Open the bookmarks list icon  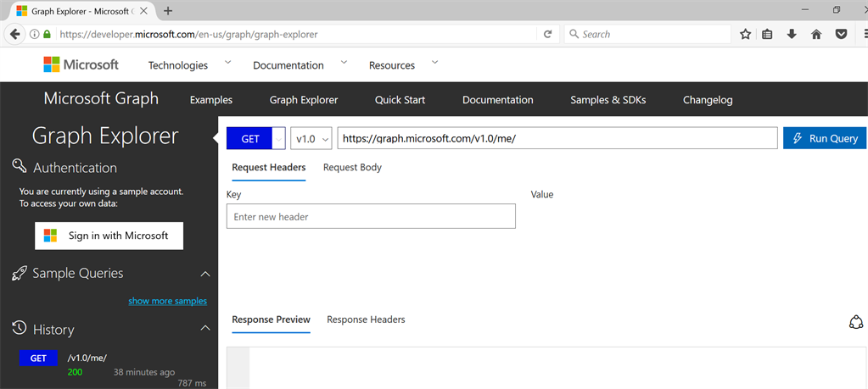click(767, 34)
